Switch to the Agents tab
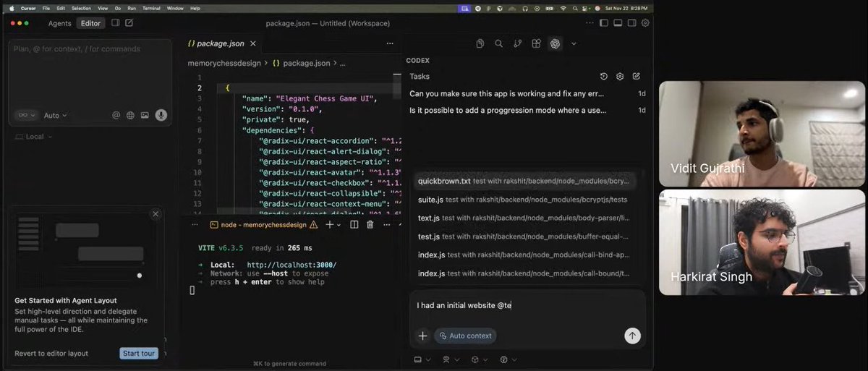The width and height of the screenshot is (868, 371). [x=59, y=23]
